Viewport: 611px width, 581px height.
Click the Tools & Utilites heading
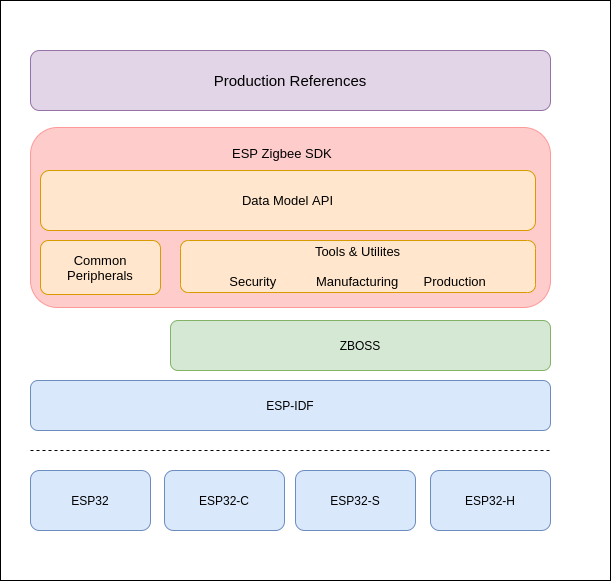(x=357, y=252)
